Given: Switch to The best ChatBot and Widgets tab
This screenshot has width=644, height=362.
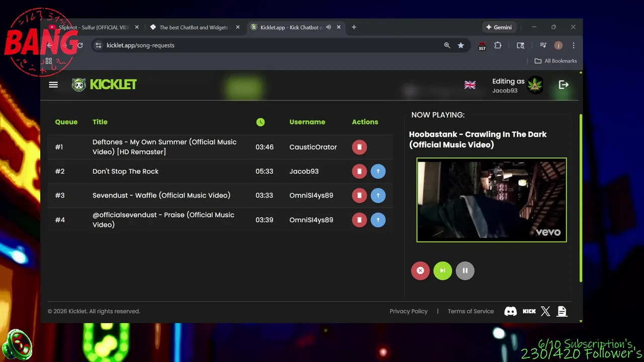Looking at the screenshot, I should coord(194,27).
